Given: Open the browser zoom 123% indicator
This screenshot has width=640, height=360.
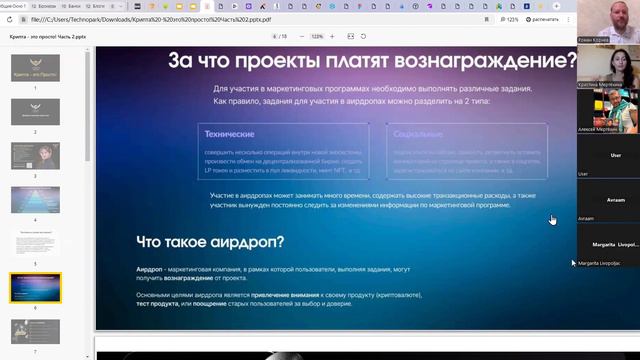Looking at the screenshot, I should [509, 20].
